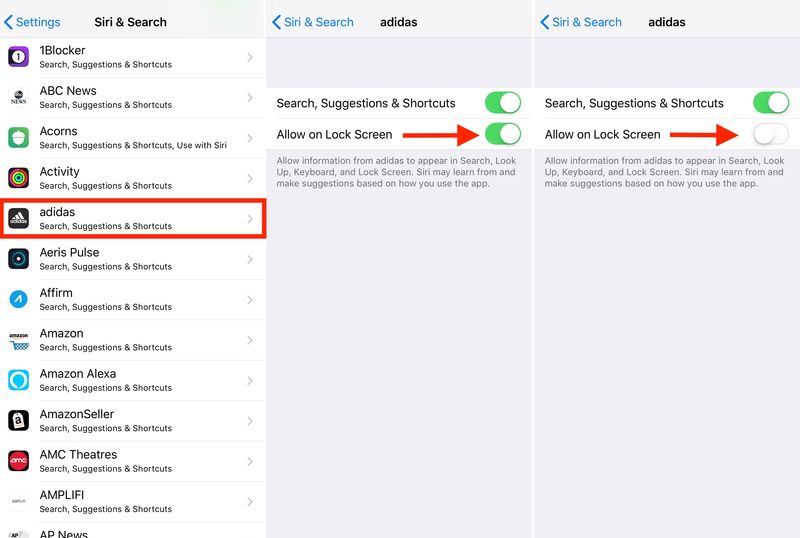Select the Activity rings icon
The image size is (800, 538).
(x=18, y=178)
